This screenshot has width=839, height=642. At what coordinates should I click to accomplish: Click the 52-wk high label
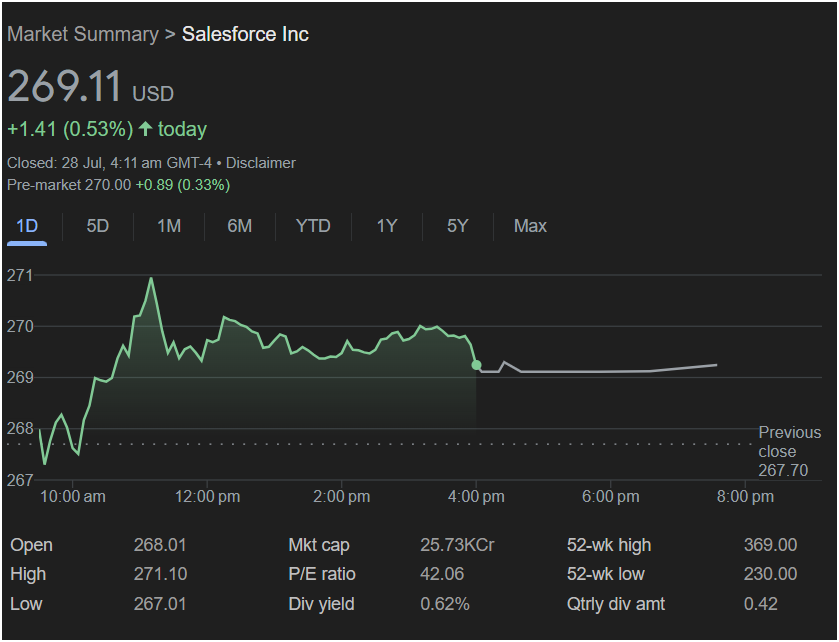point(609,545)
